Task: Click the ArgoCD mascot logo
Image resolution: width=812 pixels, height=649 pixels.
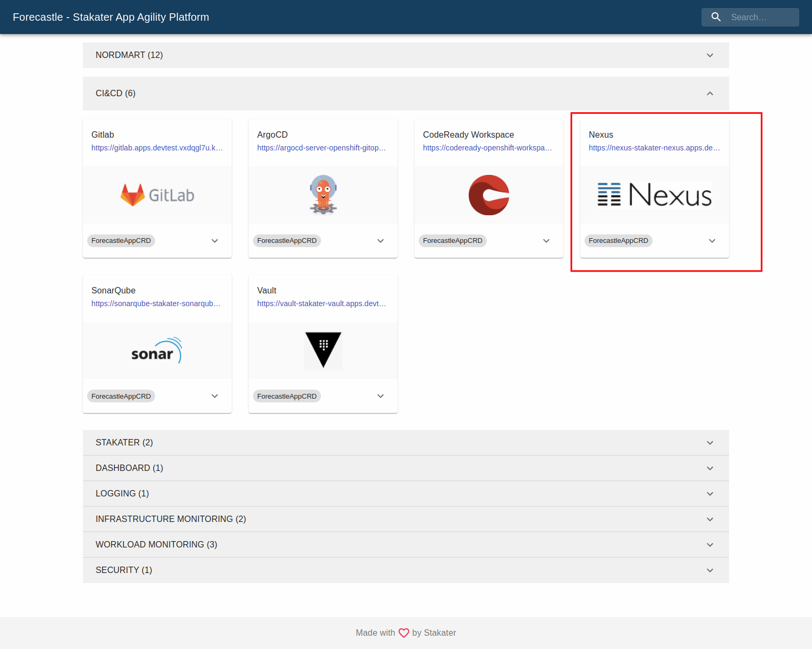Action: 323,195
